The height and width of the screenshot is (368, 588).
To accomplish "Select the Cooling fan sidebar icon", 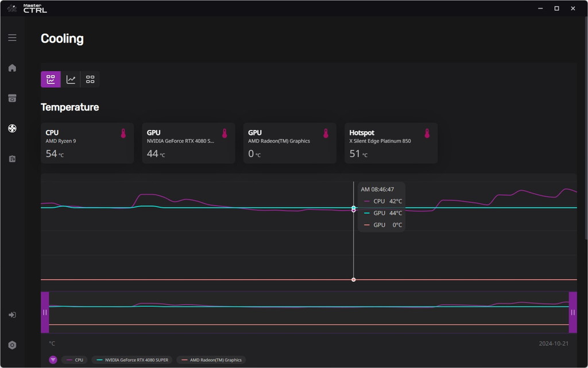I will 12,128.
